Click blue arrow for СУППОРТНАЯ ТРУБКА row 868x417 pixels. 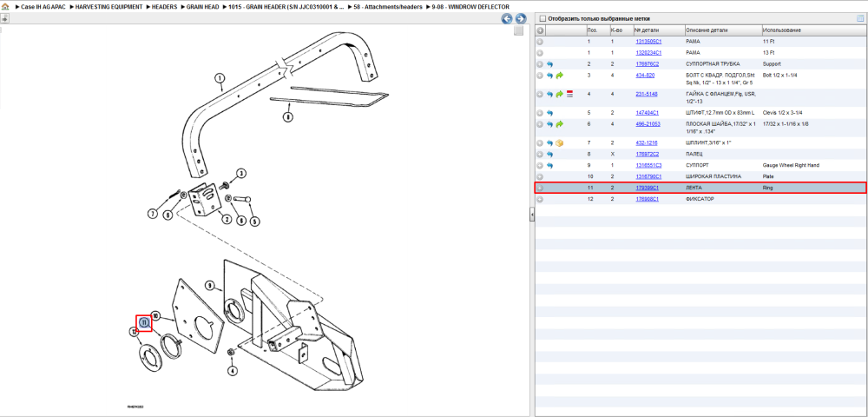coord(549,64)
